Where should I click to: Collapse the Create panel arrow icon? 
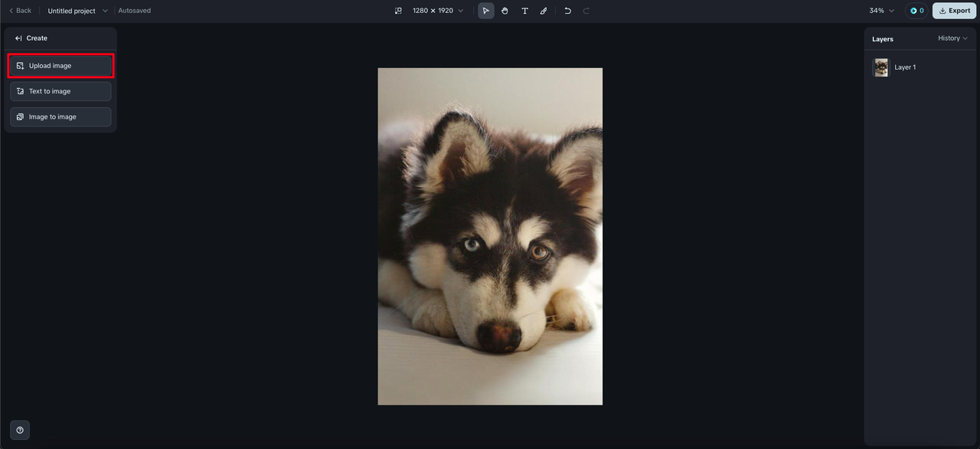[18, 38]
